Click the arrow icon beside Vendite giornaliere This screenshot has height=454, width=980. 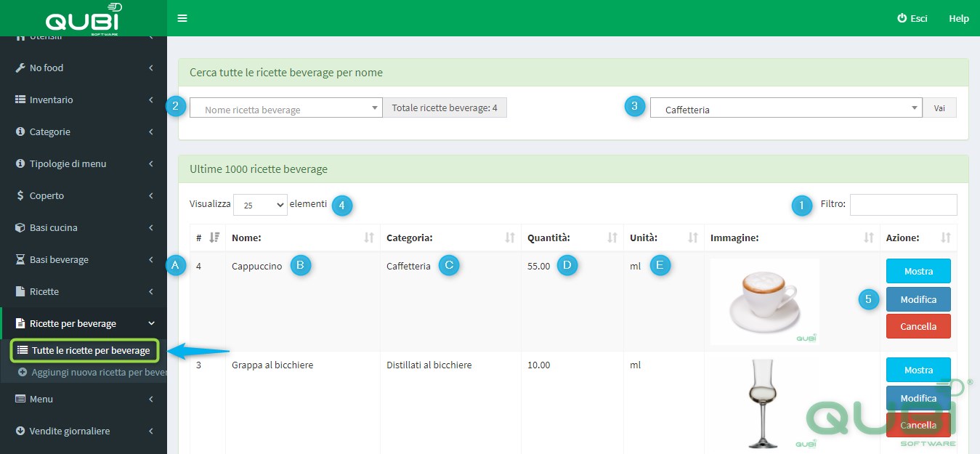click(x=20, y=431)
